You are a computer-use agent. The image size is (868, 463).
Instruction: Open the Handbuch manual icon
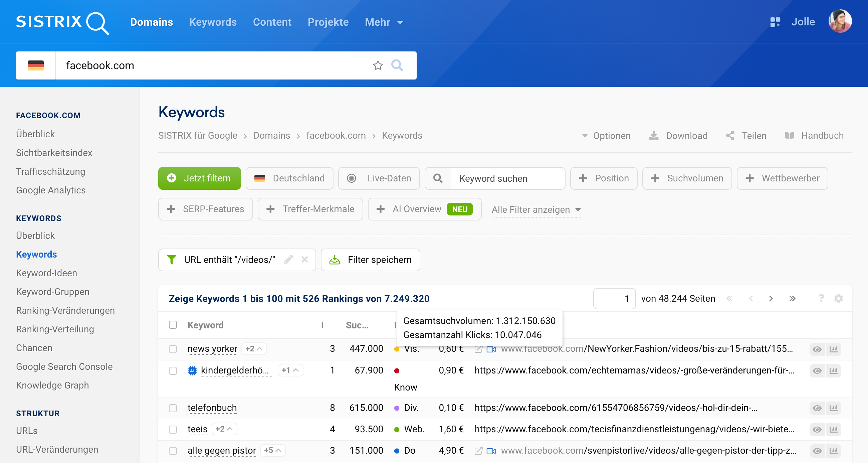click(x=790, y=136)
